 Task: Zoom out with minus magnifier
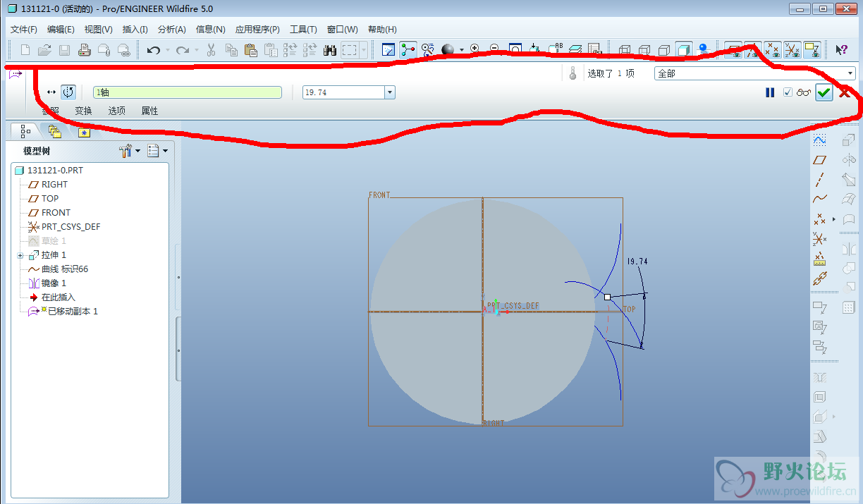(x=494, y=49)
